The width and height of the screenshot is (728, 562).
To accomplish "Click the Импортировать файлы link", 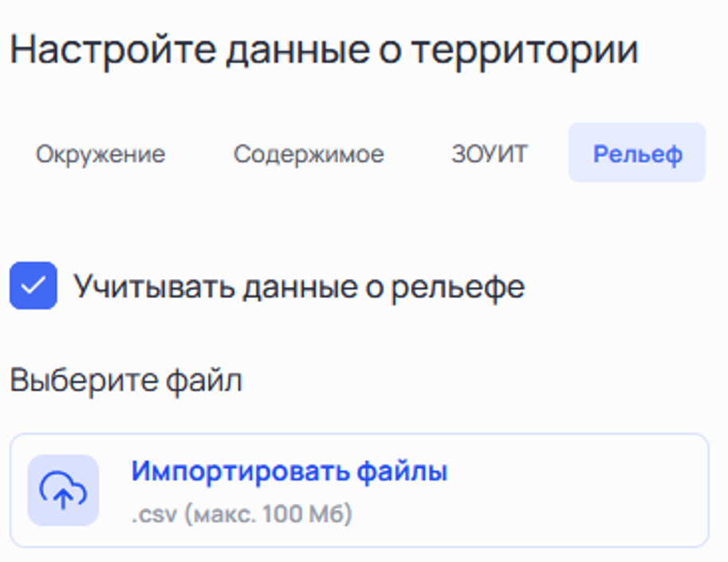I will coord(289,471).
